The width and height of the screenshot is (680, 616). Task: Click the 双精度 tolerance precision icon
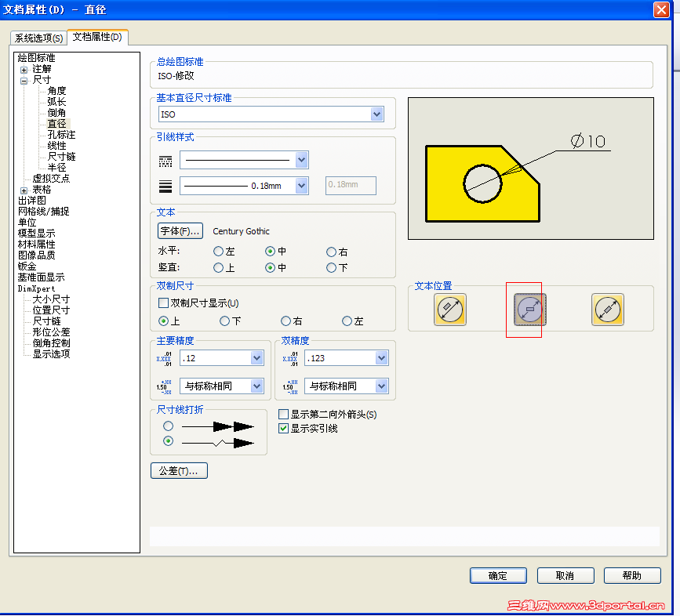pos(291,357)
